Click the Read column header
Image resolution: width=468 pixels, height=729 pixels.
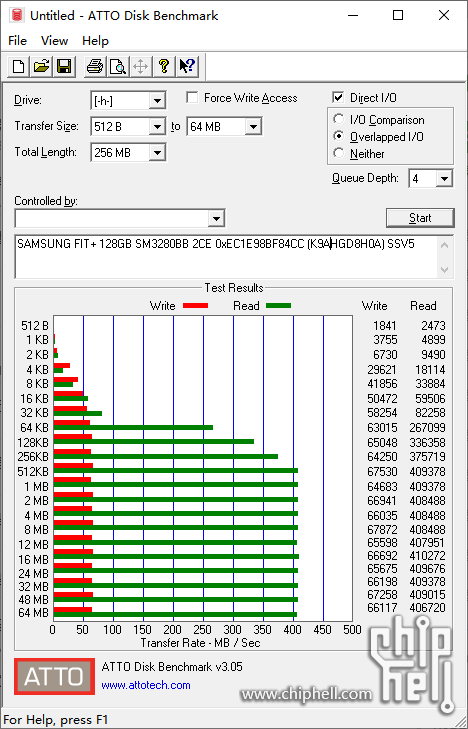423,306
